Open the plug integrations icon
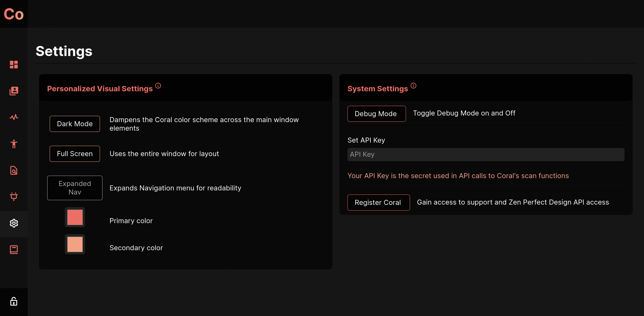The image size is (644, 316). click(14, 197)
